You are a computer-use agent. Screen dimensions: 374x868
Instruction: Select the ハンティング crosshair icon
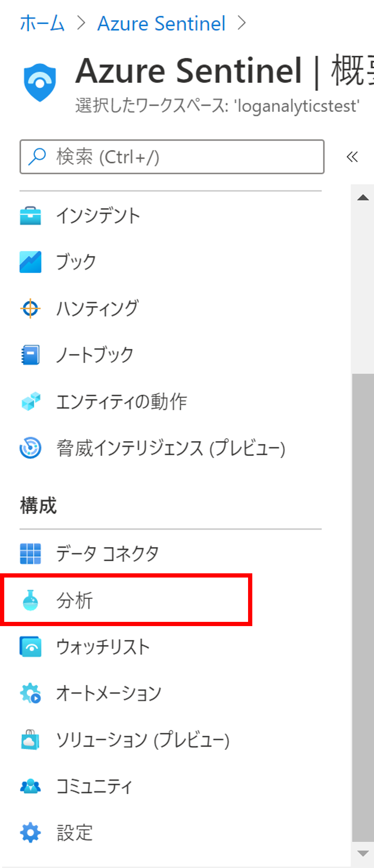[30, 309]
